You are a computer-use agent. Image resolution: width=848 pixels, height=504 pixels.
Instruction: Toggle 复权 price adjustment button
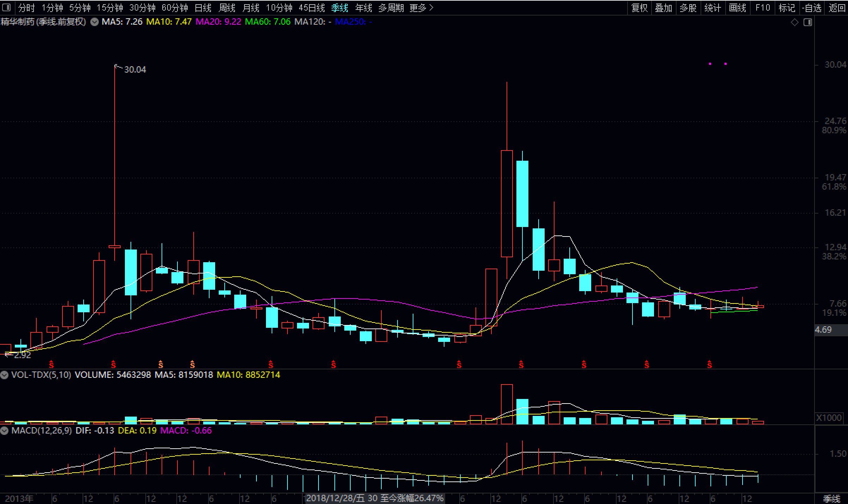640,7
